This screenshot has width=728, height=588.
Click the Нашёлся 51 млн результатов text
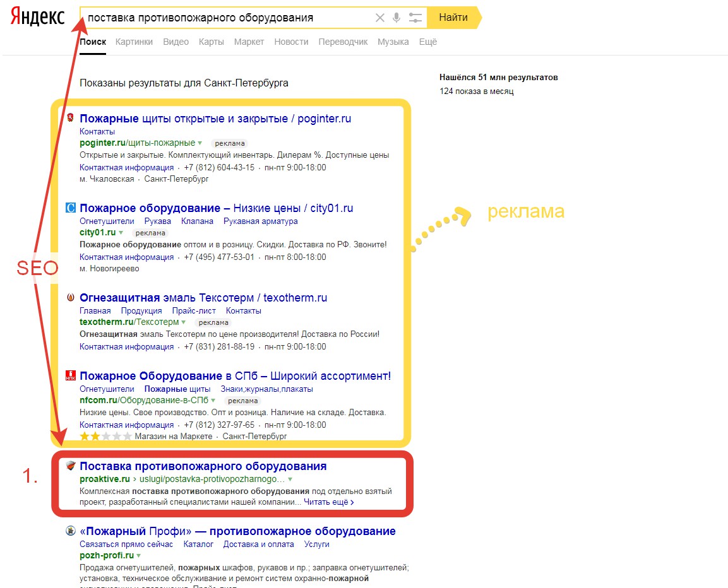(499, 78)
